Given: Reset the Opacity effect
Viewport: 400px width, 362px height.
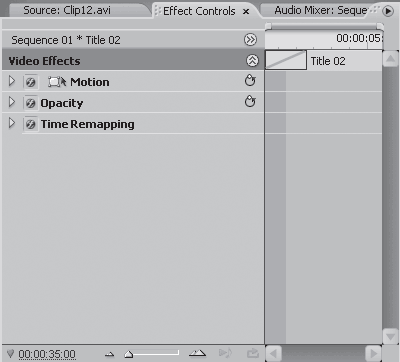Looking at the screenshot, I should pos(250,101).
